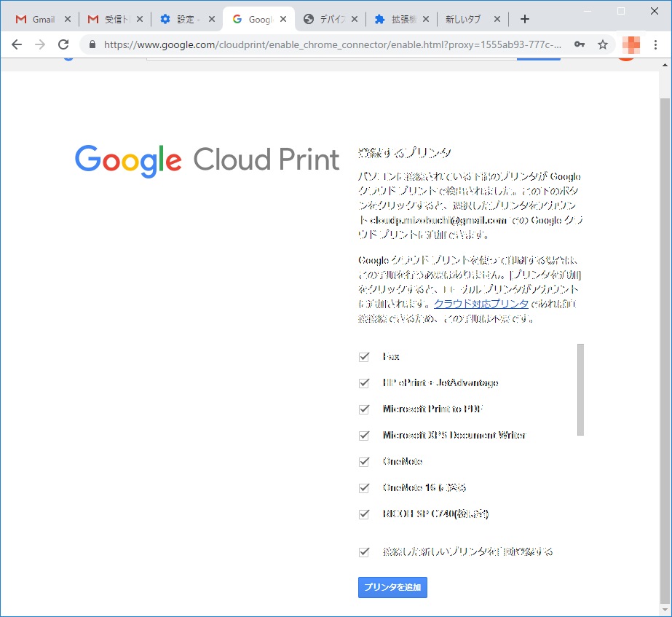Uncheck the Fax printer checkbox

tap(364, 357)
